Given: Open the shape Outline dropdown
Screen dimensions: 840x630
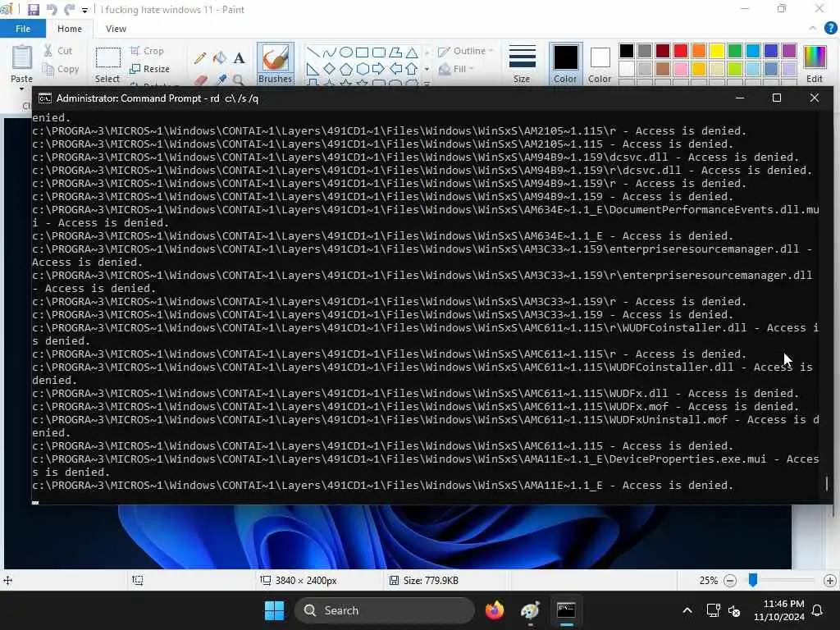Looking at the screenshot, I should click(x=465, y=51).
